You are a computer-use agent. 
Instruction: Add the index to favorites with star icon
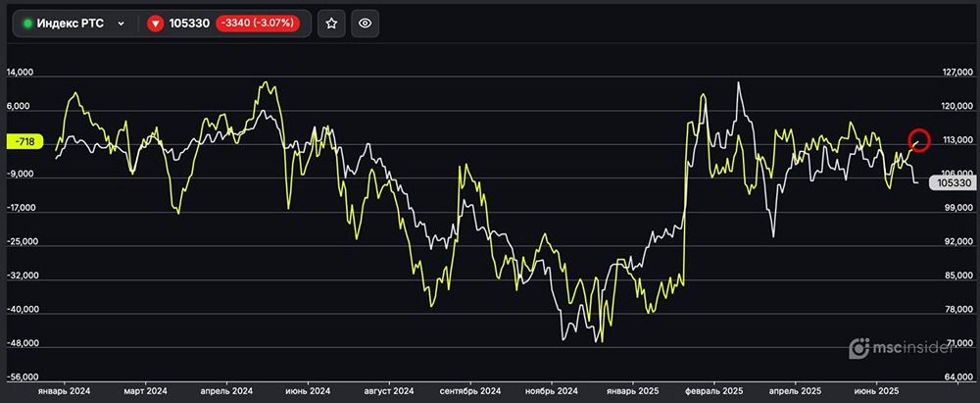tap(332, 24)
